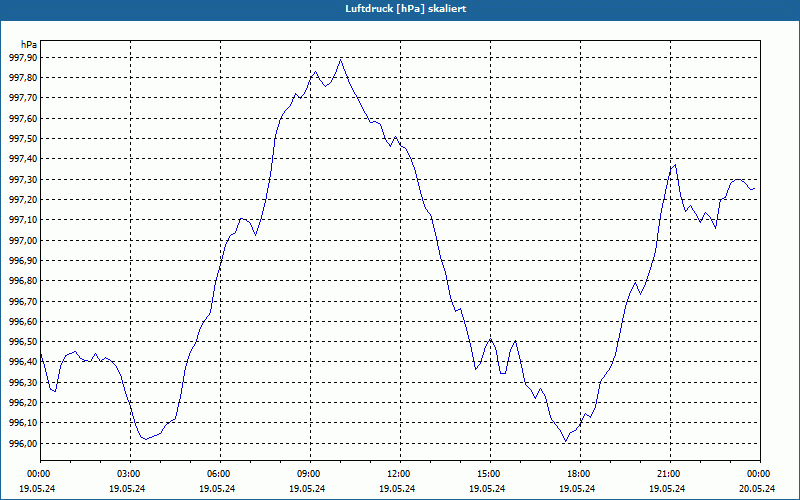Screen dimensions: 800x500
Task: Click the pressure curve minimum near 17:30
Action: (x=565, y=441)
